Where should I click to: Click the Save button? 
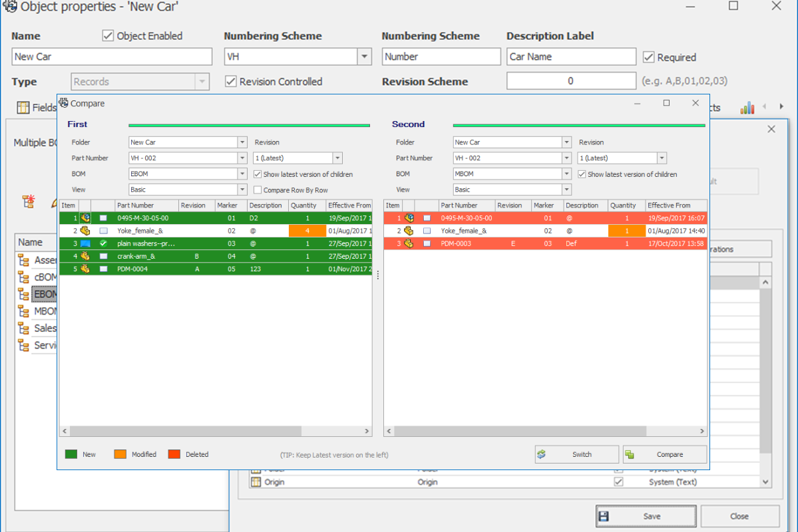646,516
